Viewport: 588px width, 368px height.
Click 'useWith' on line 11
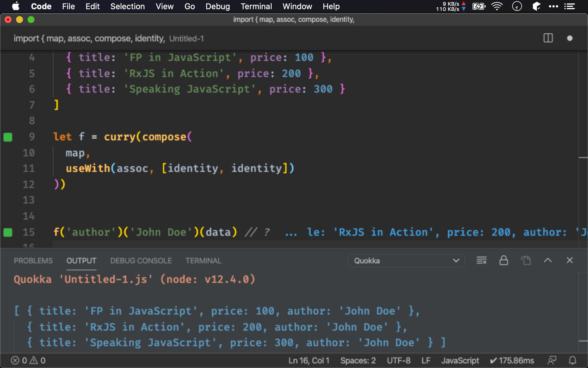pyautogui.click(x=88, y=168)
